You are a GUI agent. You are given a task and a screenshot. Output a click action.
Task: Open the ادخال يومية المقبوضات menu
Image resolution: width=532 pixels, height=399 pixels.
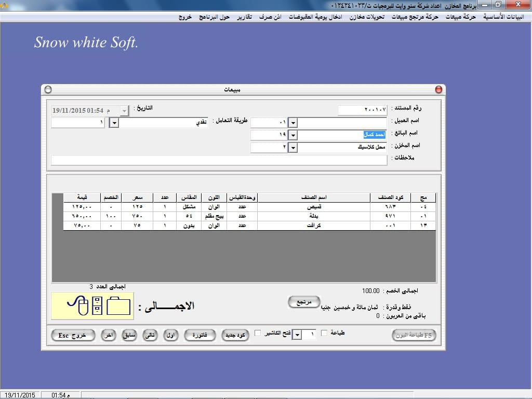[315, 17]
